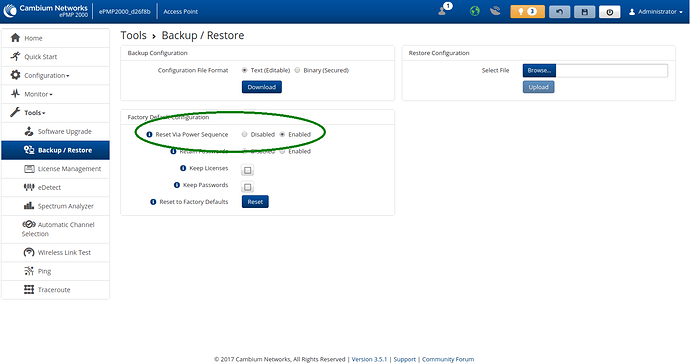Click device name ePMP2000_d26f8b
Screen dimensions: 690x364
[x=124, y=11]
